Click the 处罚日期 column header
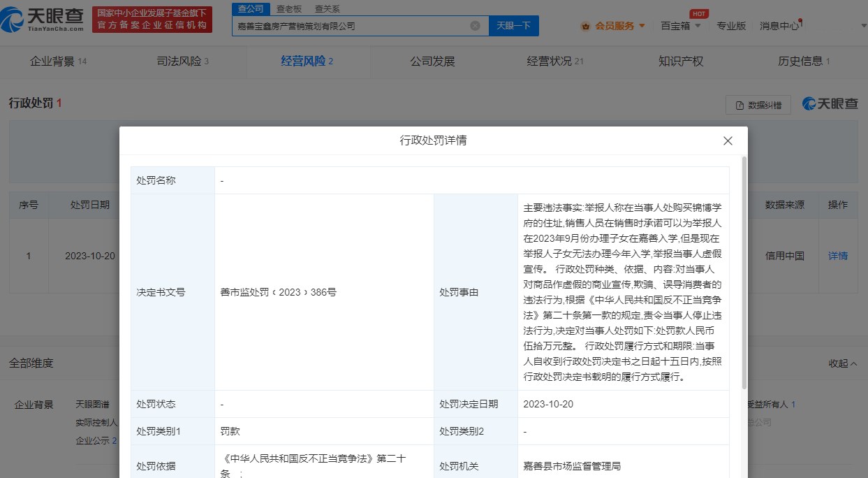 click(90, 205)
